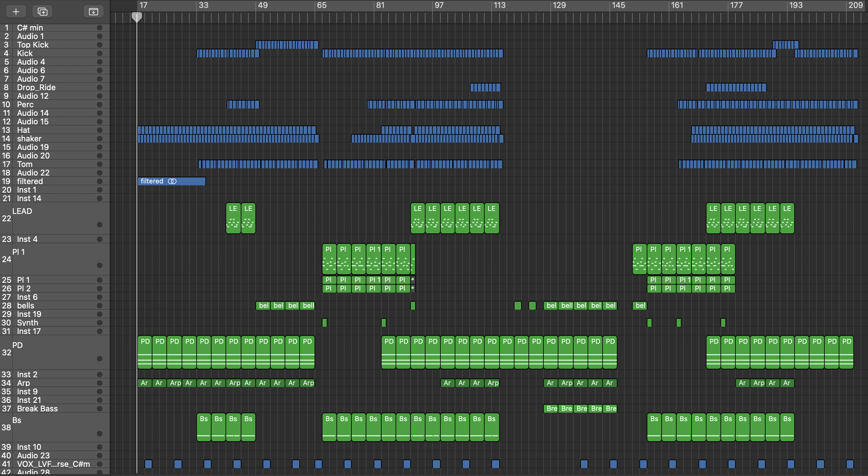Image resolution: width=868 pixels, height=476 pixels.
Task: Toggle the dot on the Top Kick track
Action: (x=99, y=45)
